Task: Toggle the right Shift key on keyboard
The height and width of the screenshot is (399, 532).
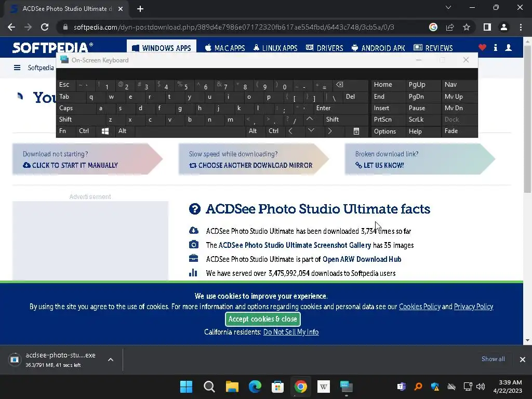Action: tap(345, 119)
